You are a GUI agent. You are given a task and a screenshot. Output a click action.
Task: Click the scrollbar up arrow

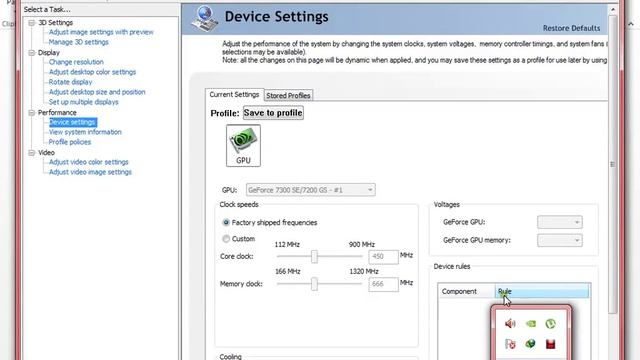point(612,9)
